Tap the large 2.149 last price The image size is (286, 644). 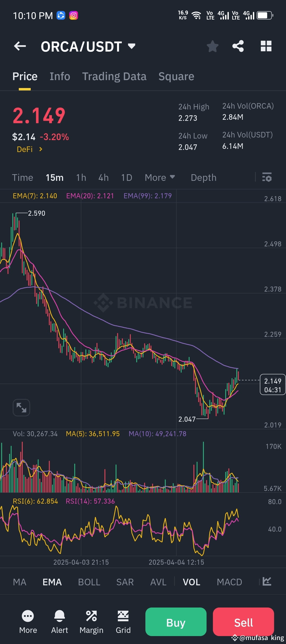click(x=39, y=116)
